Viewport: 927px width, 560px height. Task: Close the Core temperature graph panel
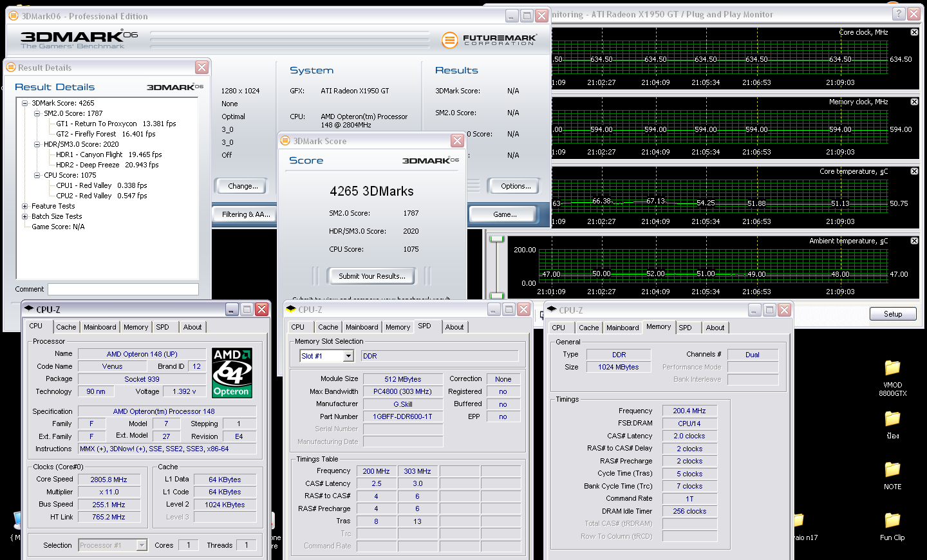pyautogui.click(x=914, y=171)
